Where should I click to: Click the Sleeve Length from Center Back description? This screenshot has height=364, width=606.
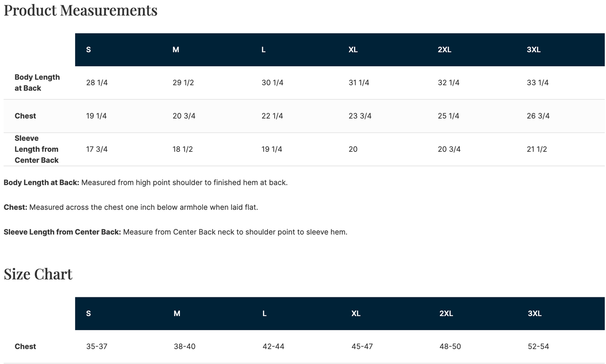click(x=175, y=232)
